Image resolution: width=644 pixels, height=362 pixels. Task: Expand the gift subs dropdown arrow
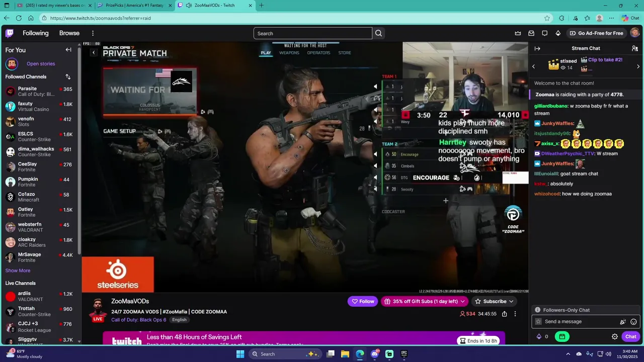(x=462, y=302)
